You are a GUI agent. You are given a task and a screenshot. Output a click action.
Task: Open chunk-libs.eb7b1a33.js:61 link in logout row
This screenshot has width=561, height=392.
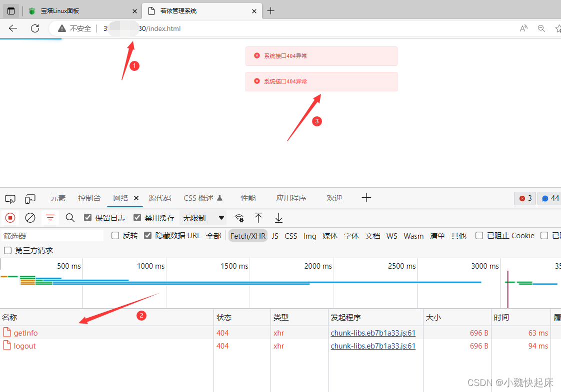(x=373, y=346)
